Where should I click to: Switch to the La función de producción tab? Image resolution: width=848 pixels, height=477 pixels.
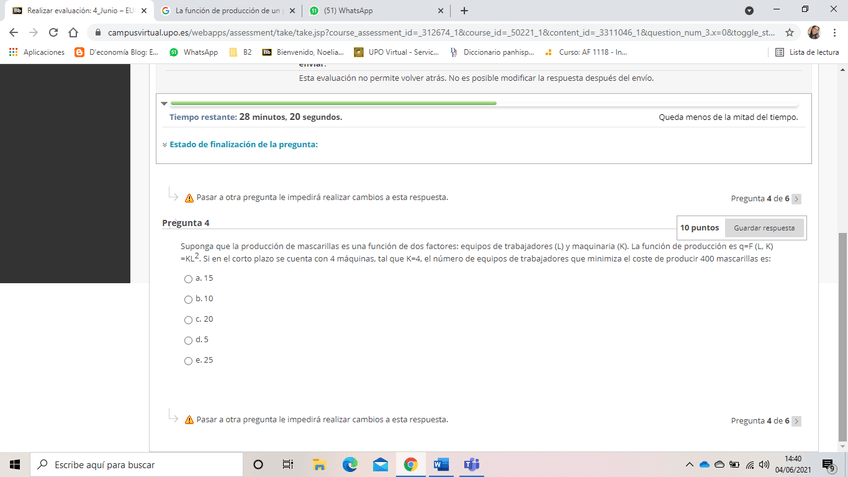point(227,11)
